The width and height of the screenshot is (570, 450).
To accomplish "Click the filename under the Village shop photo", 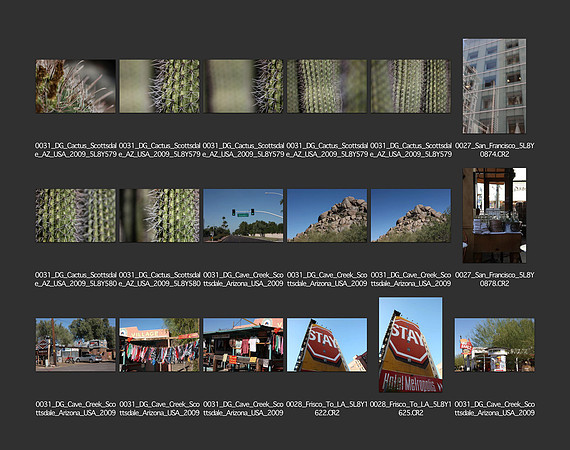I will click(159, 408).
